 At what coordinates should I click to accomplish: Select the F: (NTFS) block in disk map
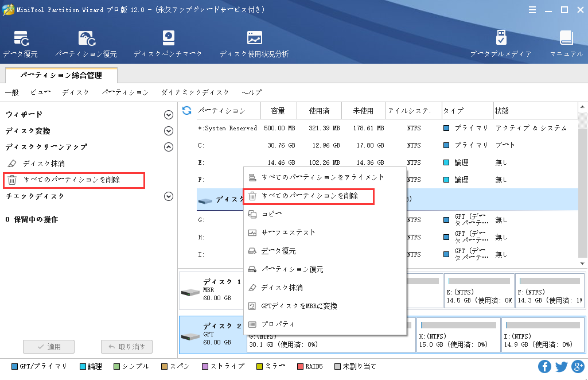550,290
